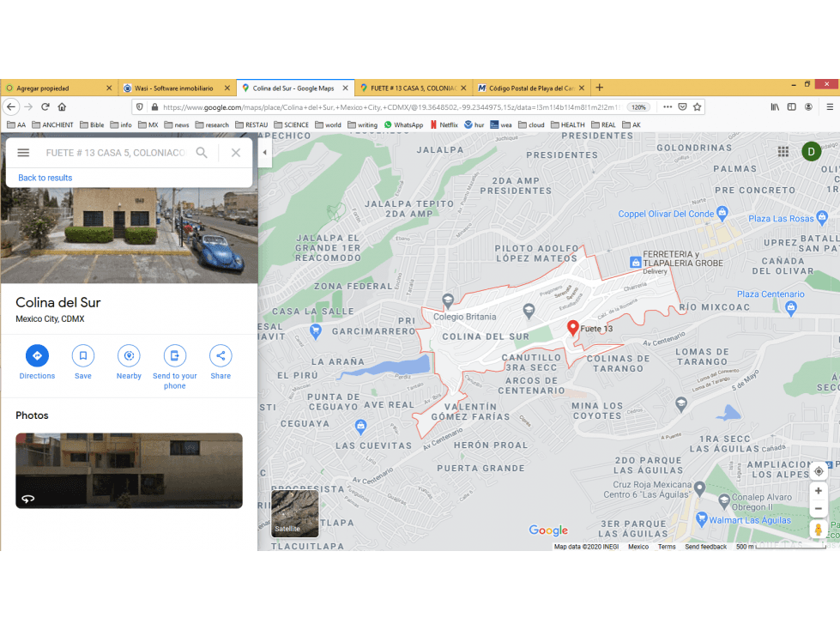This screenshot has height=630, width=840.
Task: Click Back to results link
Action: pos(45,178)
